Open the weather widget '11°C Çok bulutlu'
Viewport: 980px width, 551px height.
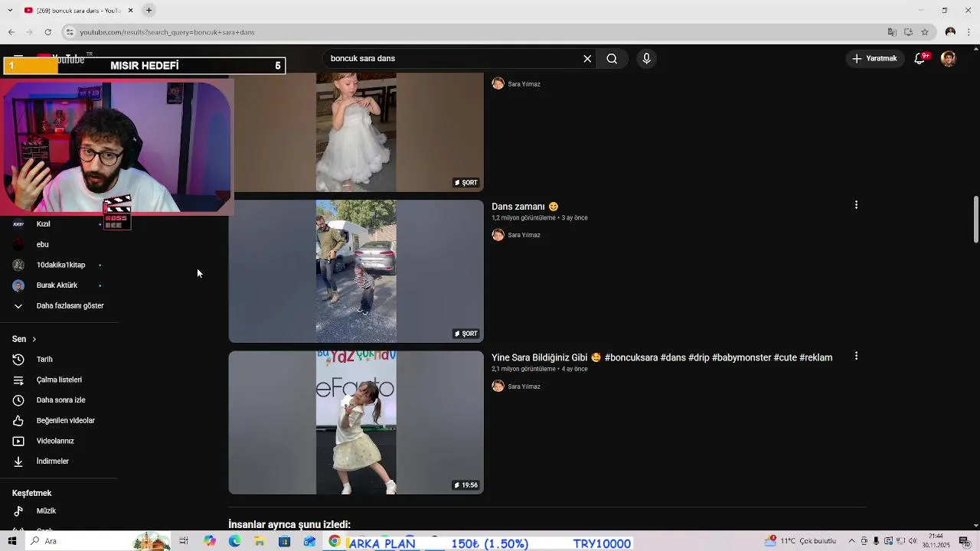tap(801, 541)
